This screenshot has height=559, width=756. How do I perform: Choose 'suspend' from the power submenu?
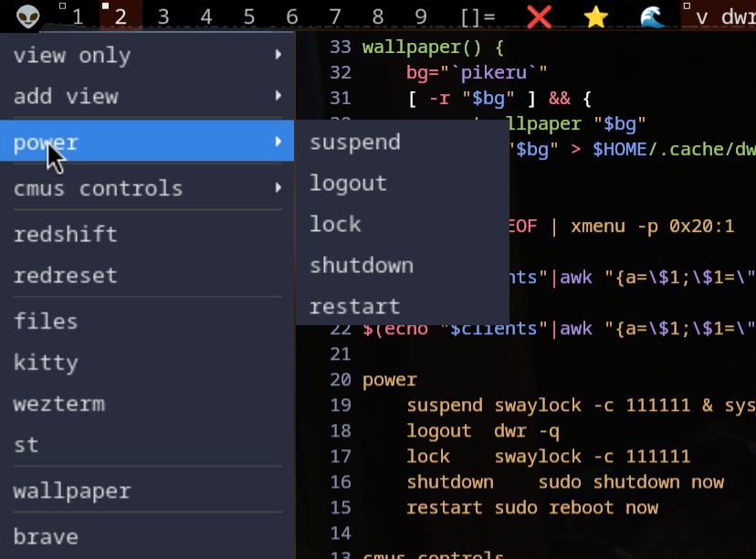point(403,142)
